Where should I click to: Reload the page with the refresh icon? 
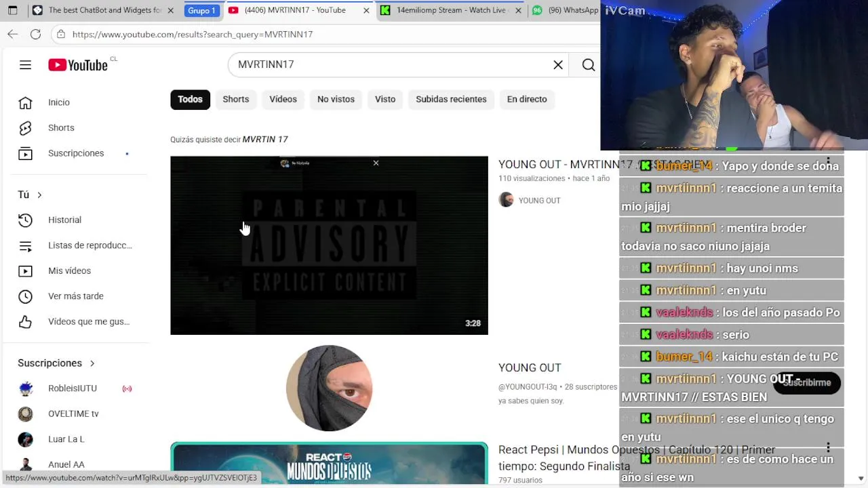35,34
